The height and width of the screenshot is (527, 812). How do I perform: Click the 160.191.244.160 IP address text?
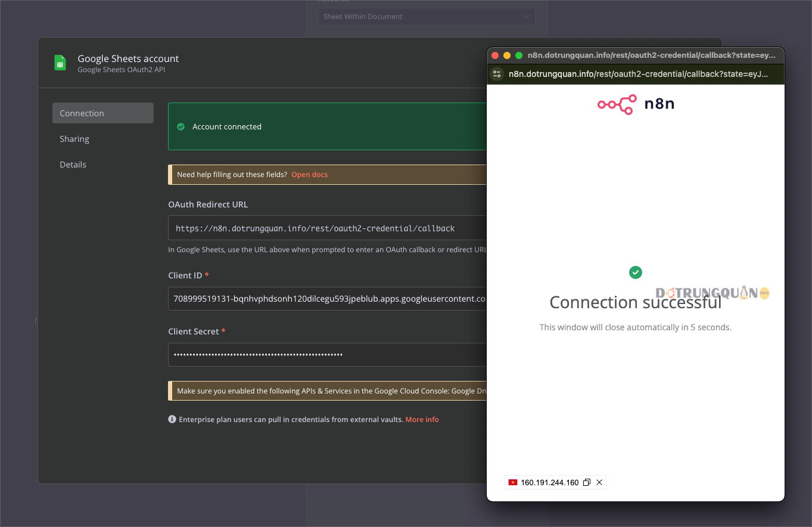click(x=549, y=482)
